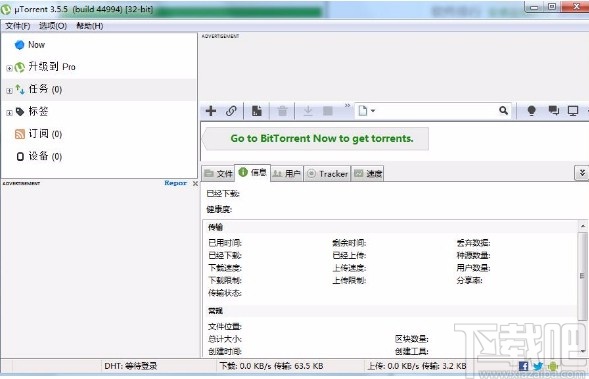
Task: Expand the 升级到 Pro tree node
Action: (x=9, y=68)
